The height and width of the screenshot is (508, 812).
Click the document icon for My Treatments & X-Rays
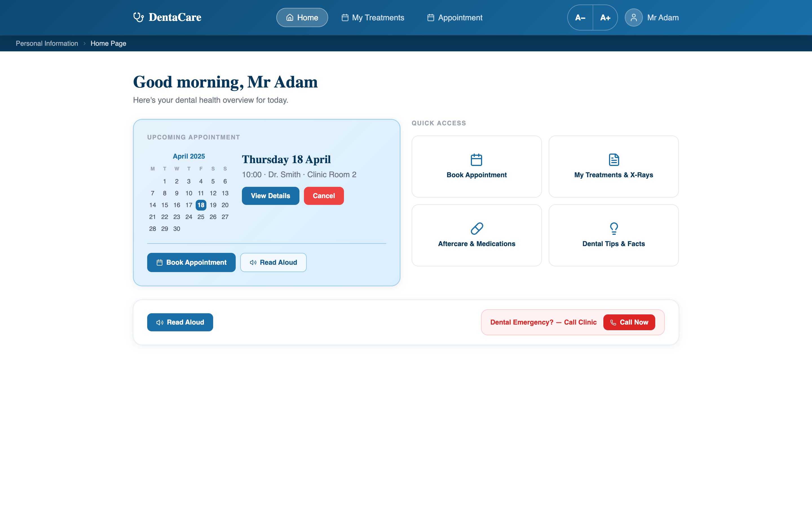coord(614,159)
